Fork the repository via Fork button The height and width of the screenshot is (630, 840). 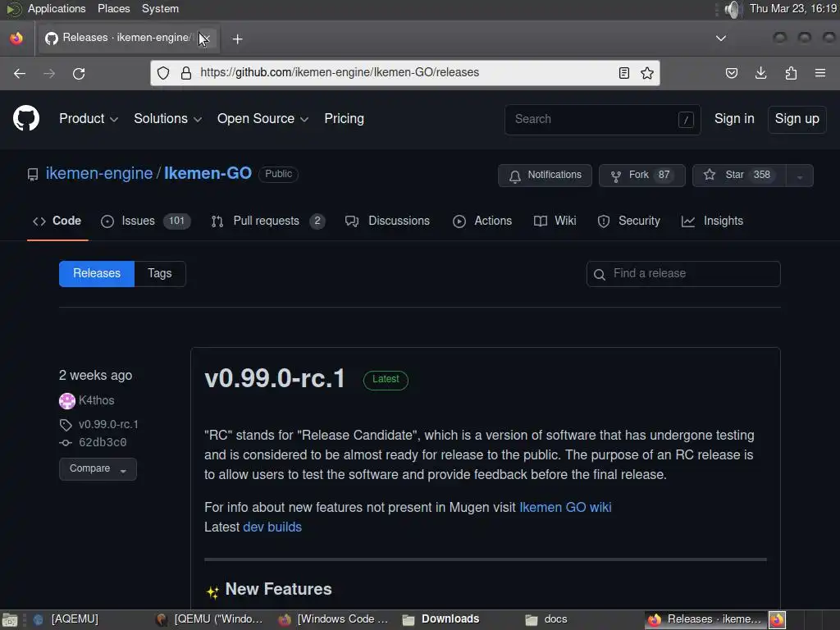[641, 176]
